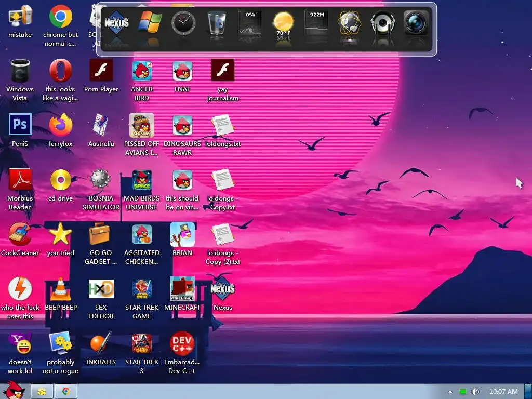Open 'who the fuck uses this' lightning icon
Image resolution: width=532 pixels, height=399 pixels.
point(20,288)
